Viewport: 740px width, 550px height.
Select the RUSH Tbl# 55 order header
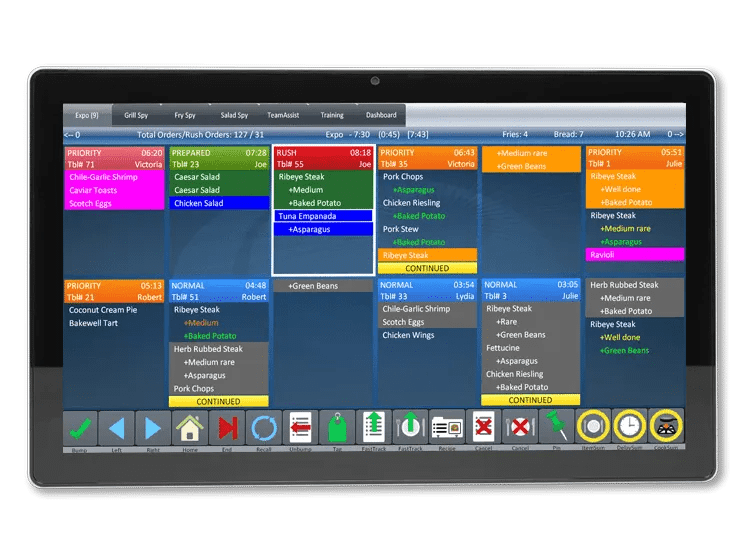point(323,159)
